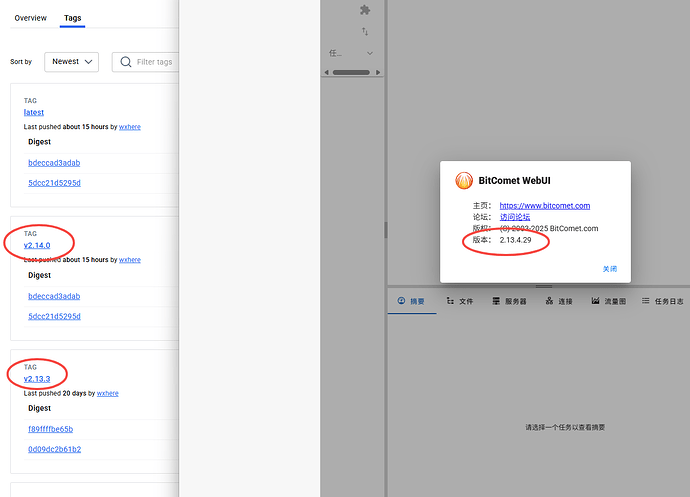The height and width of the screenshot is (497, 690).
Task: Open the 服务器 servers tab
Action: click(509, 301)
